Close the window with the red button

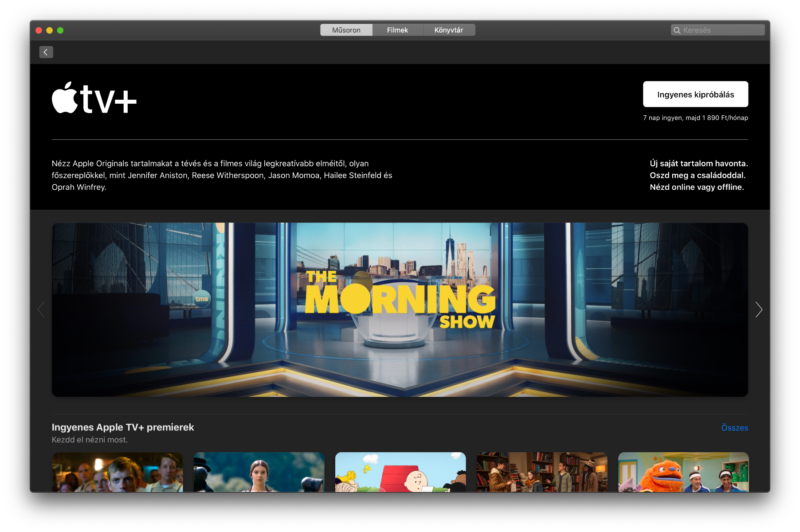pos(39,30)
